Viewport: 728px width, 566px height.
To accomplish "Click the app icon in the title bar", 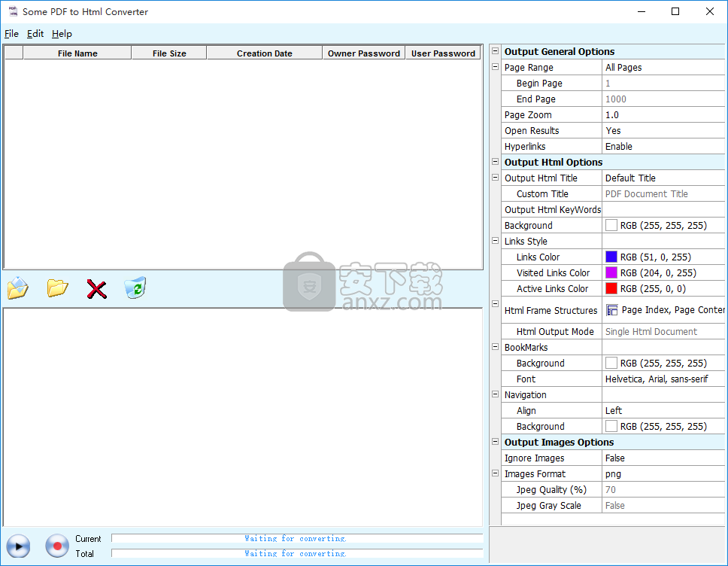I will [x=13, y=11].
